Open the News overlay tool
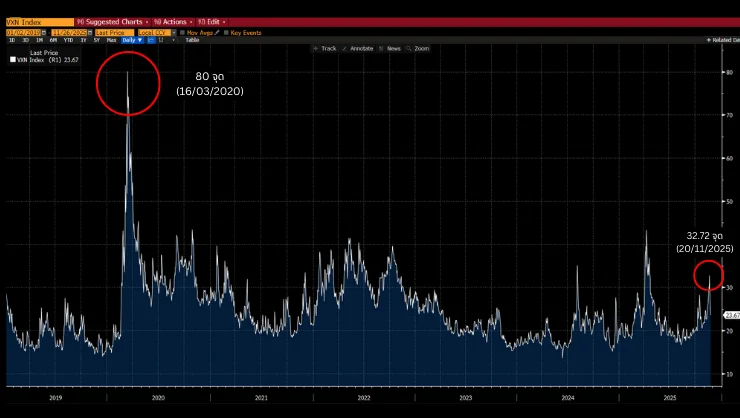Viewport: 740px width, 418px height. click(x=390, y=49)
